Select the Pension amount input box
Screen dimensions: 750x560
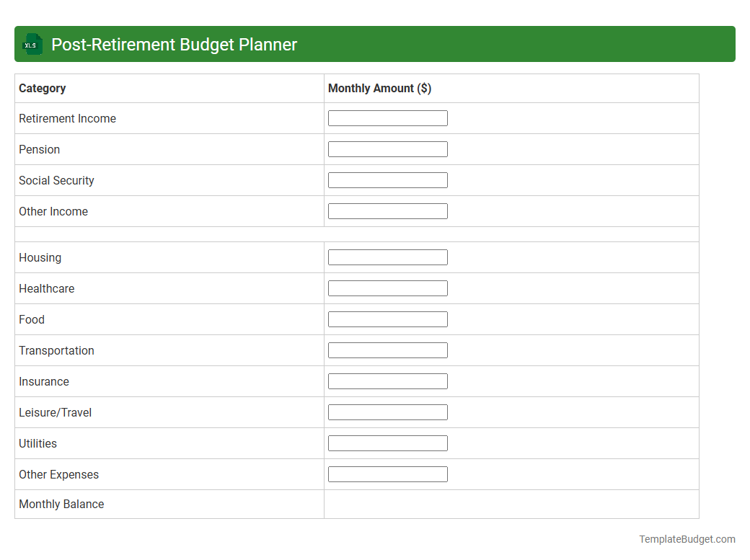[x=387, y=148]
